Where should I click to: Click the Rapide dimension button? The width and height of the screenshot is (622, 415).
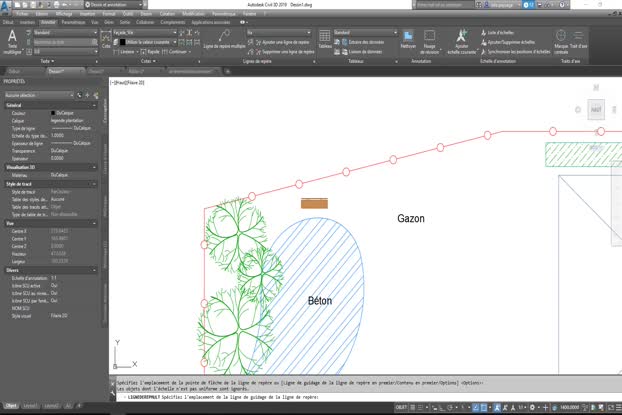click(150, 52)
